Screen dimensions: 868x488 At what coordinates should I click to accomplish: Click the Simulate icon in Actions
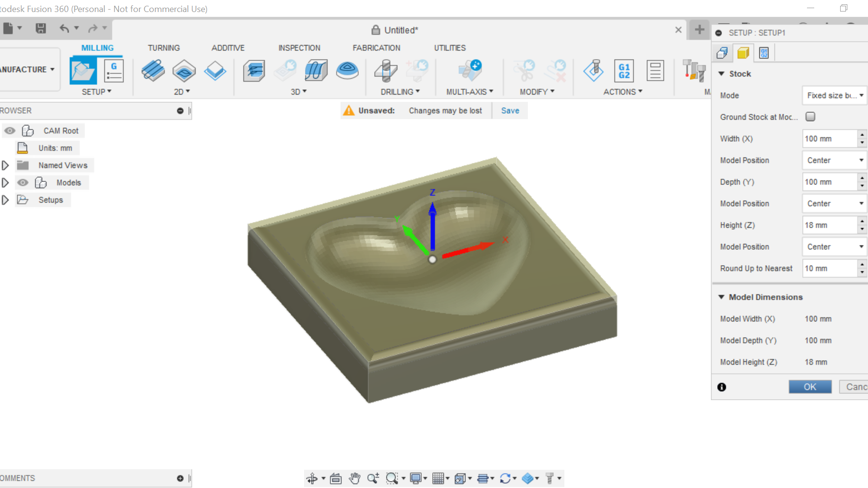[x=594, y=71]
